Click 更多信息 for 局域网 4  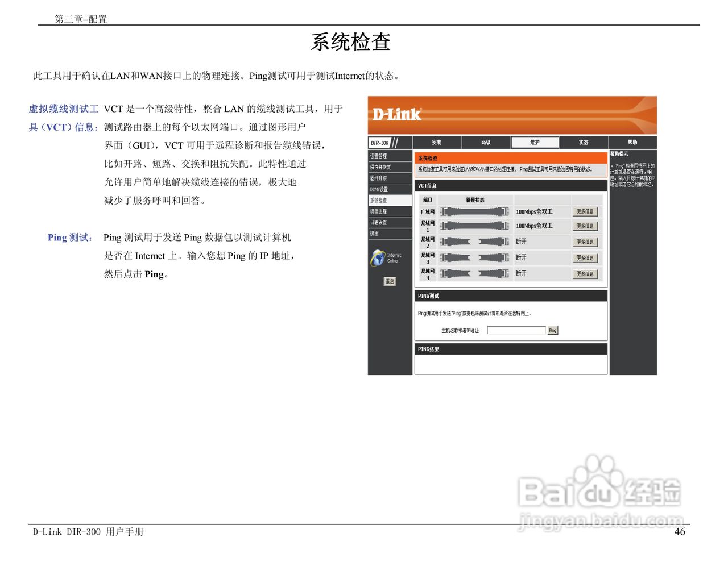point(585,273)
